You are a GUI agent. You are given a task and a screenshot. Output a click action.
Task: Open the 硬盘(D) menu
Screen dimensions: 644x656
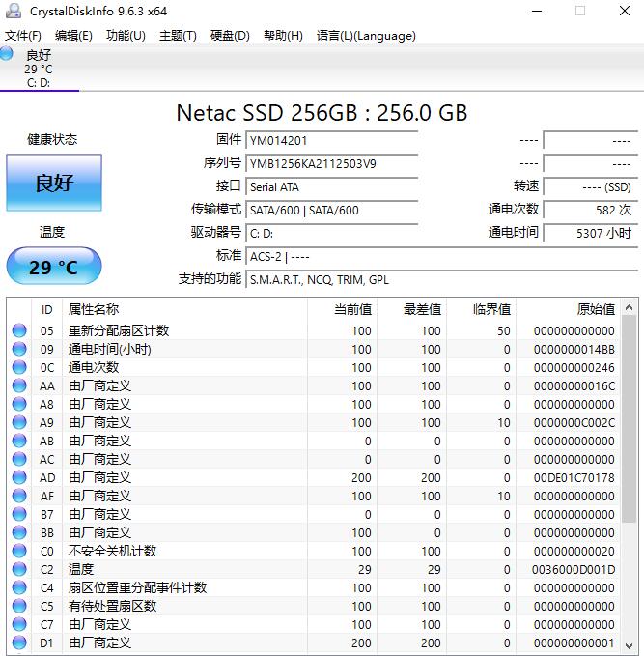[x=230, y=36]
